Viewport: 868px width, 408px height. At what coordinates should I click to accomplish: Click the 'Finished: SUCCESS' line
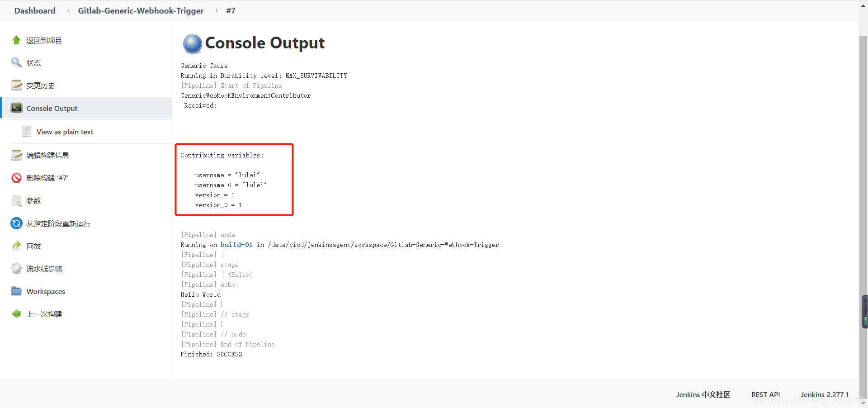click(x=211, y=354)
